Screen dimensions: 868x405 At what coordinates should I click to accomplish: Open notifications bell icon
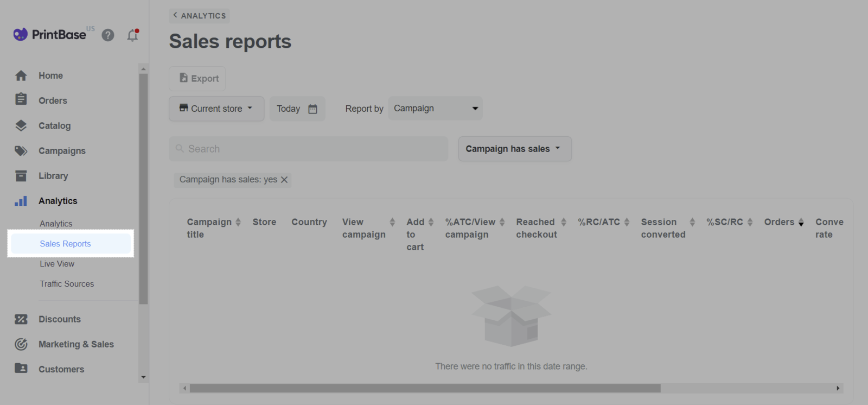pos(132,35)
